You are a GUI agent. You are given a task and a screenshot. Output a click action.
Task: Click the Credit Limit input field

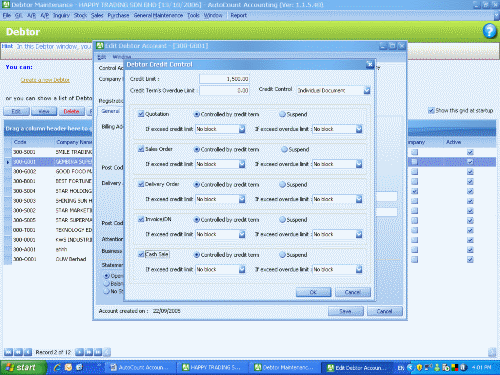click(x=224, y=79)
